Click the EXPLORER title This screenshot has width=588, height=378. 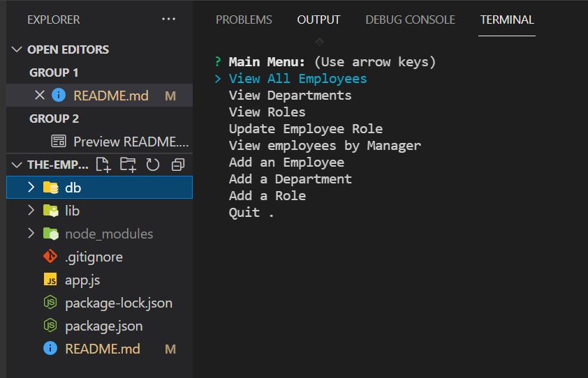click(x=54, y=20)
